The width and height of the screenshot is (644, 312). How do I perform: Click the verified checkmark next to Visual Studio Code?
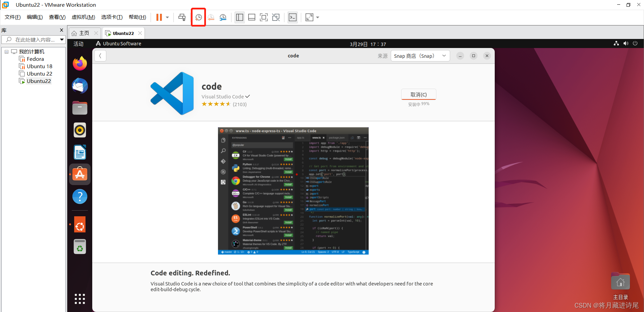[248, 96]
